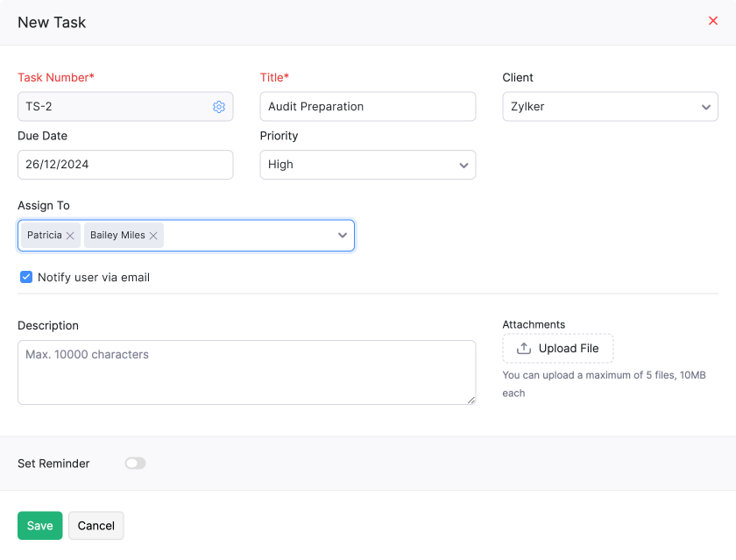Click the Attachments Upload File dashed box
The image size is (736, 560).
click(x=558, y=348)
